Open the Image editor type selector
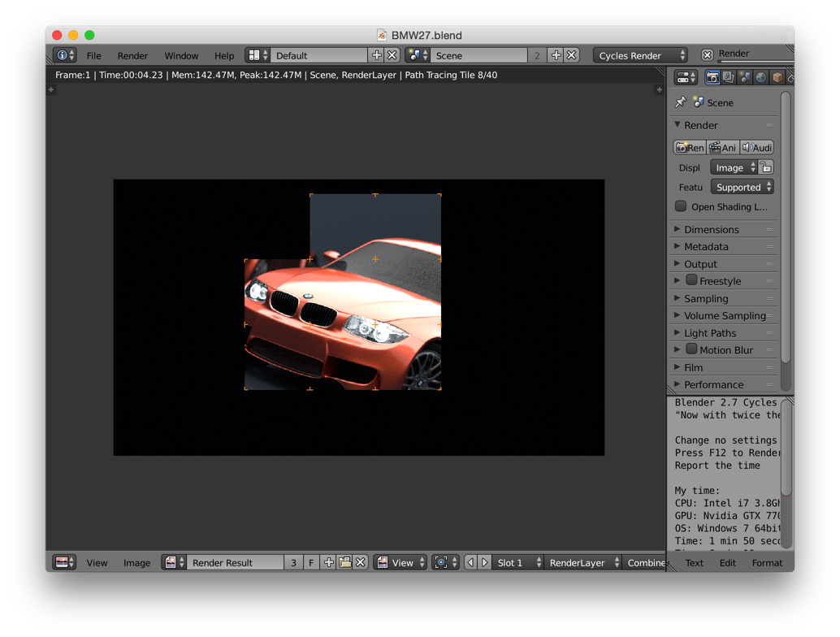Image resolution: width=840 pixels, height=637 pixels. [x=65, y=562]
